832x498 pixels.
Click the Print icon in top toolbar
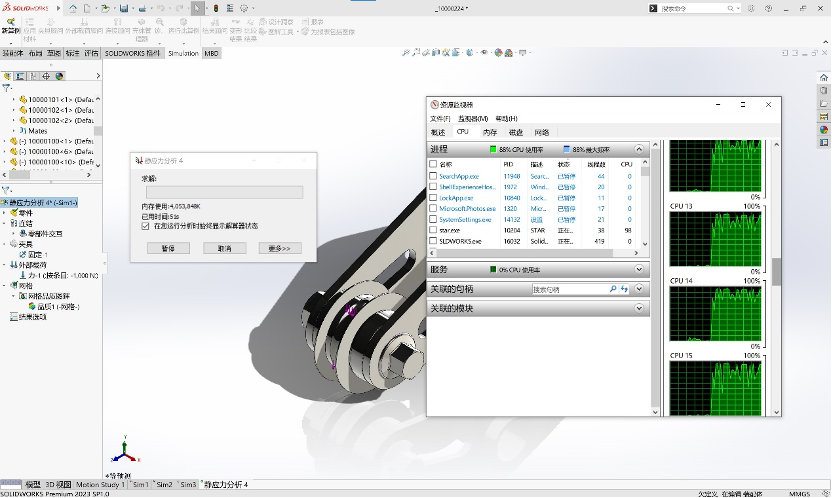click(x=142, y=8)
